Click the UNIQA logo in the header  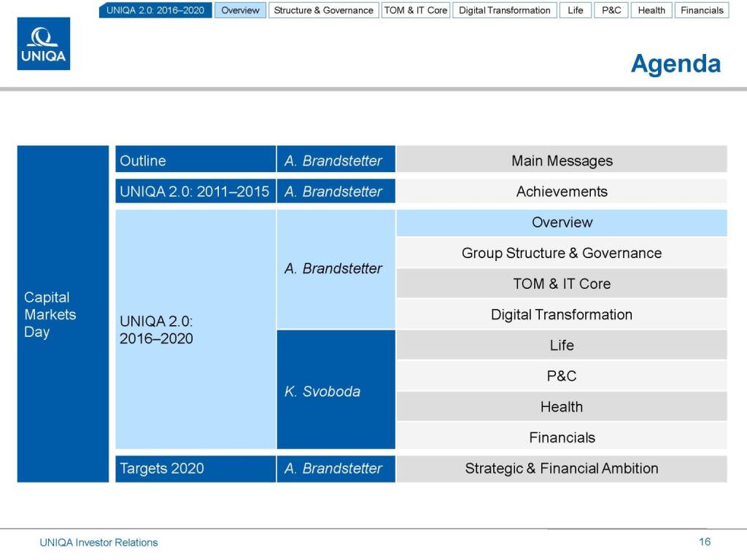pyautogui.click(x=44, y=44)
